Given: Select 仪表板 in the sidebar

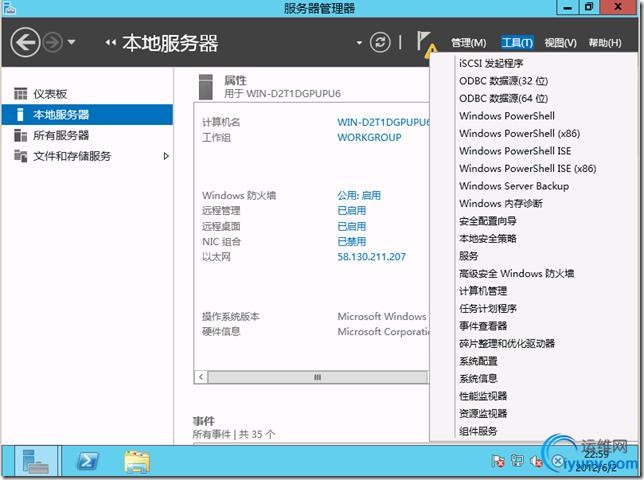Looking at the screenshot, I should click(x=87, y=94).
